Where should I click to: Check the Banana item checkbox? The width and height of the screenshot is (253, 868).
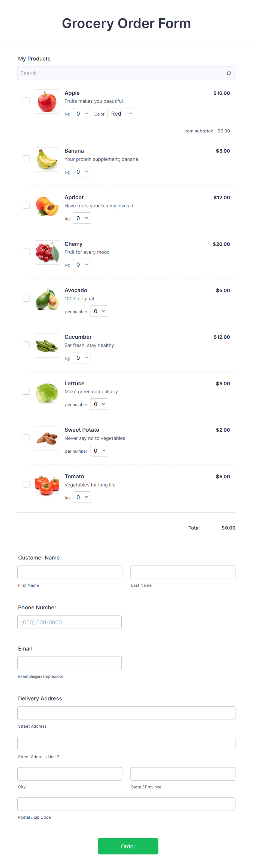pyautogui.click(x=26, y=158)
